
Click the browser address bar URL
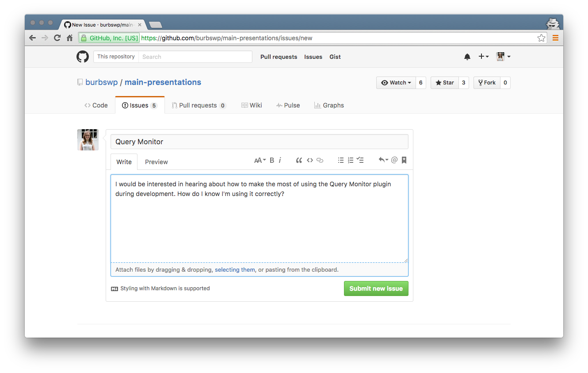coord(227,38)
